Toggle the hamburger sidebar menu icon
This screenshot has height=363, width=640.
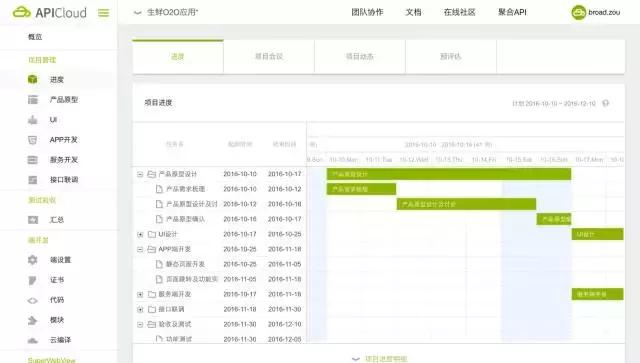(x=104, y=13)
